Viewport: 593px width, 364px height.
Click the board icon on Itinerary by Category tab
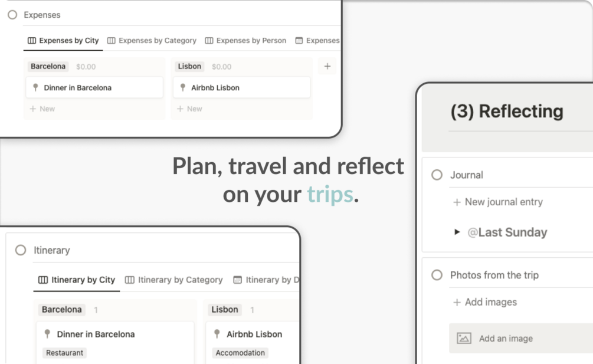129,280
